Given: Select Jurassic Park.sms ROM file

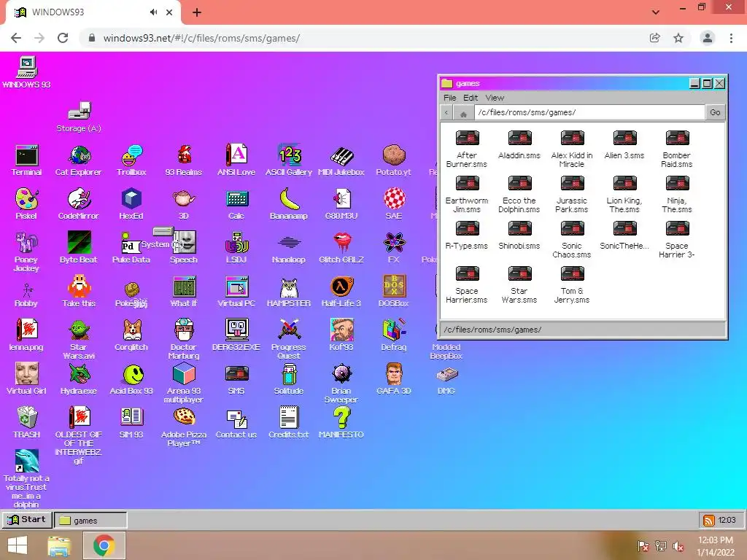Looking at the screenshot, I should 572,194.
